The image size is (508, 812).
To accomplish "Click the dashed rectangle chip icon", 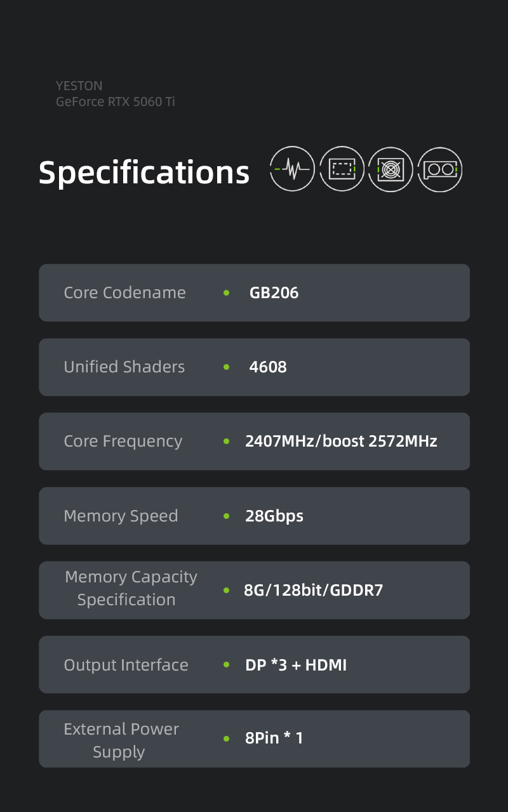I will 342,169.
